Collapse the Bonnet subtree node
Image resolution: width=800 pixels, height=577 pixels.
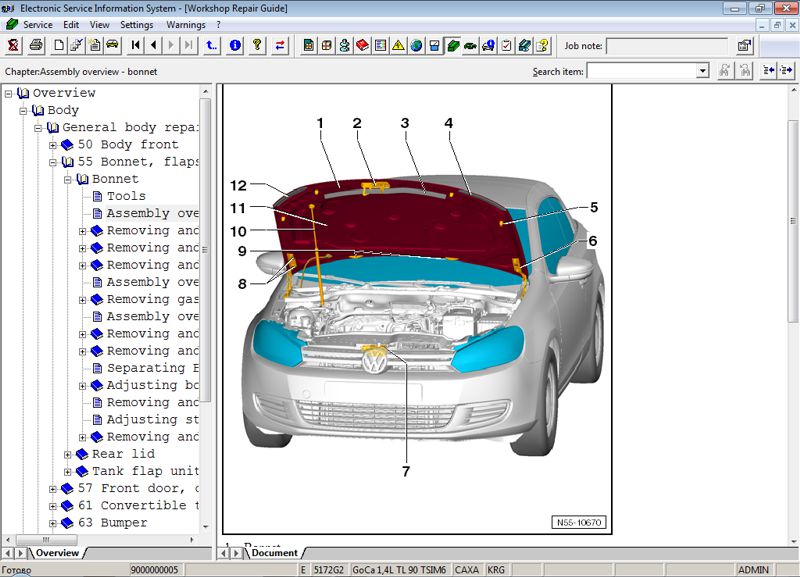point(67,180)
